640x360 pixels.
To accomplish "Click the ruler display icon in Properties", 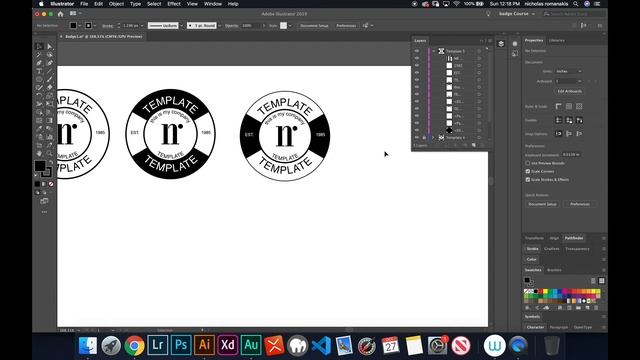I will coord(559,106).
